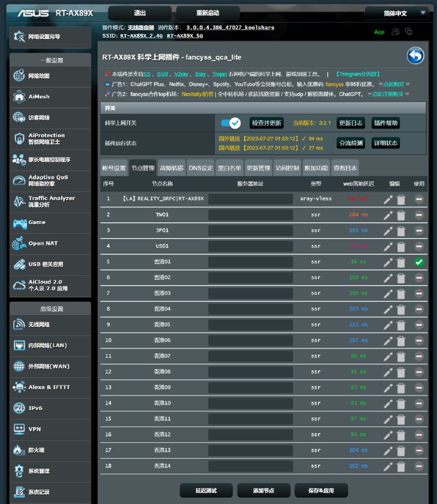Open Adaptive QoS 网络监控家
Image resolution: width=437 pixels, height=504 pixels.
tap(50, 180)
